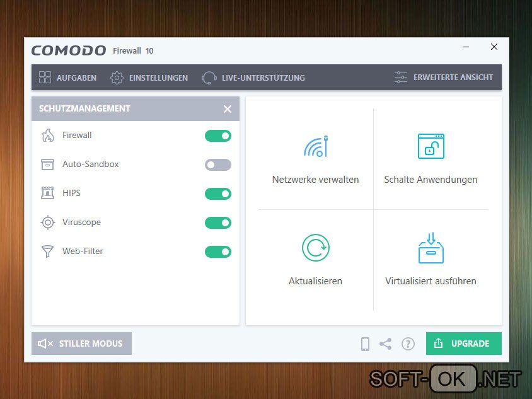Image resolution: width=532 pixels, height=399 pixels.
Task: Select Aktualisieren label
Action: [x=315, y=281]
